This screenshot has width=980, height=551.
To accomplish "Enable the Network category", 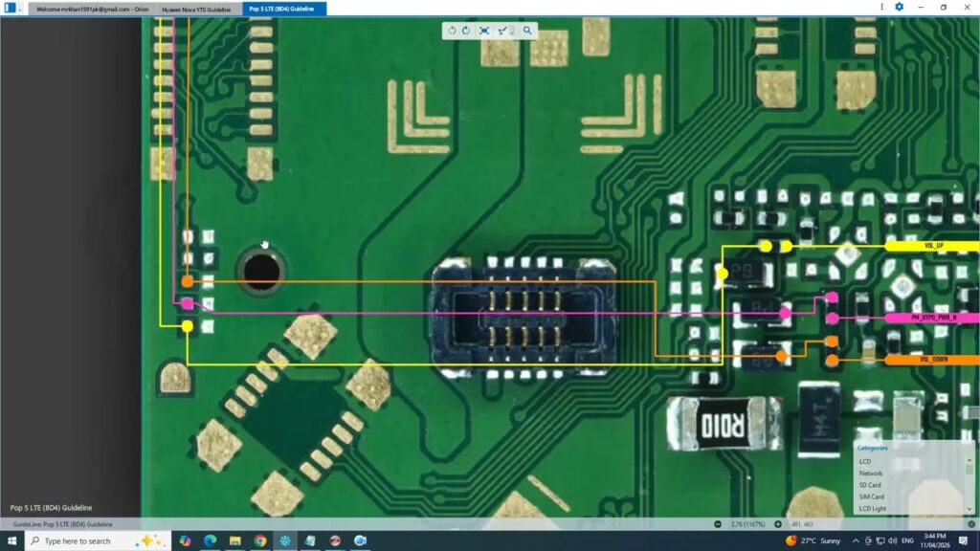I will tap(873, 474).
